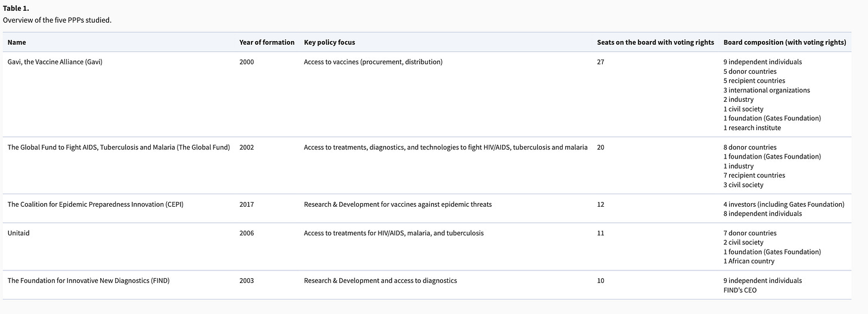Click the "Overview of the five PPPs studied" subtitle
Screen dimensions: 868x314
pyautogui.click(x=57, y=20)
